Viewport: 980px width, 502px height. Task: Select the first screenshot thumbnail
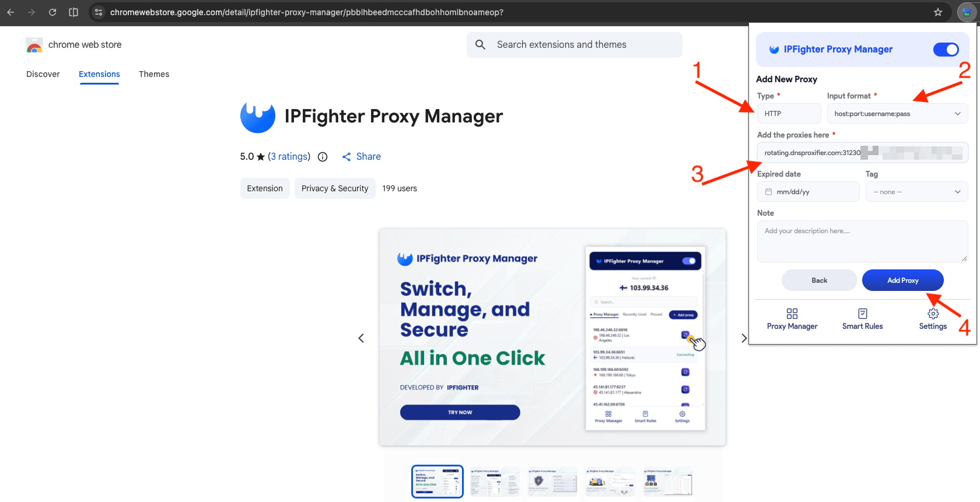[437, 482]
